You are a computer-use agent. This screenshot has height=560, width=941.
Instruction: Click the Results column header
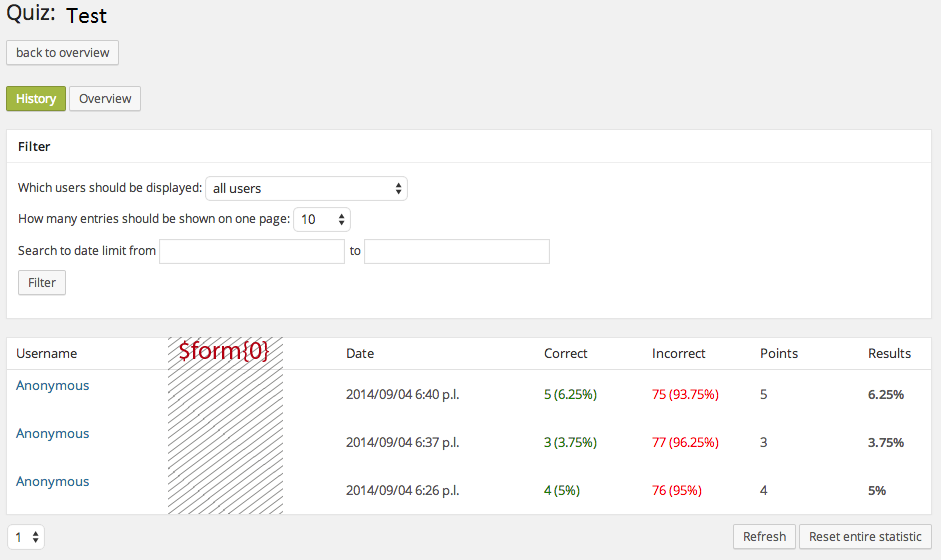point(889,354)
